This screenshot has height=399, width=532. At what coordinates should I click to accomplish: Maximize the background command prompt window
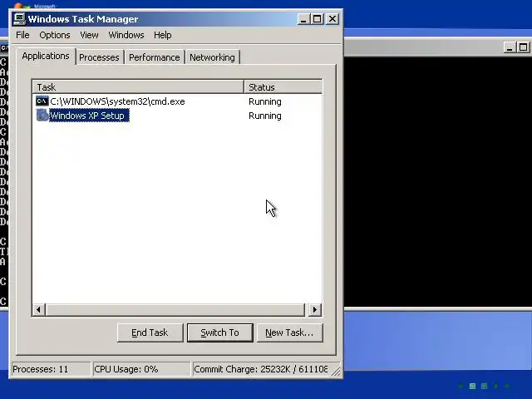[x=524, y=47]
